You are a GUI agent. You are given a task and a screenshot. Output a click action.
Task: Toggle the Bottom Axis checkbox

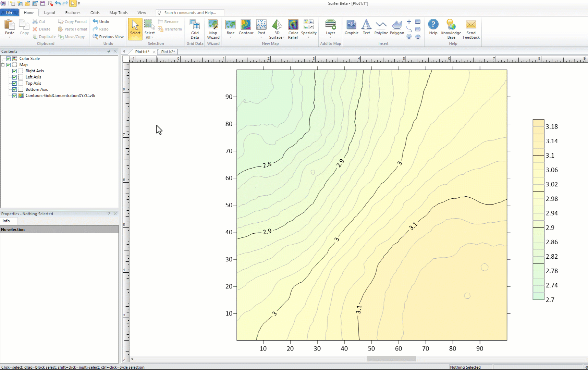[14, 89]
